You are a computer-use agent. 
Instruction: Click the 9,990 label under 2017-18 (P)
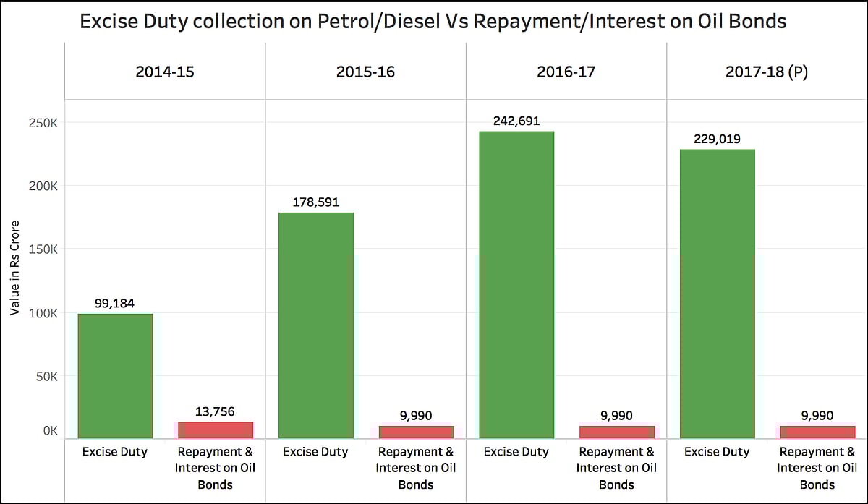tap(818, 416)
